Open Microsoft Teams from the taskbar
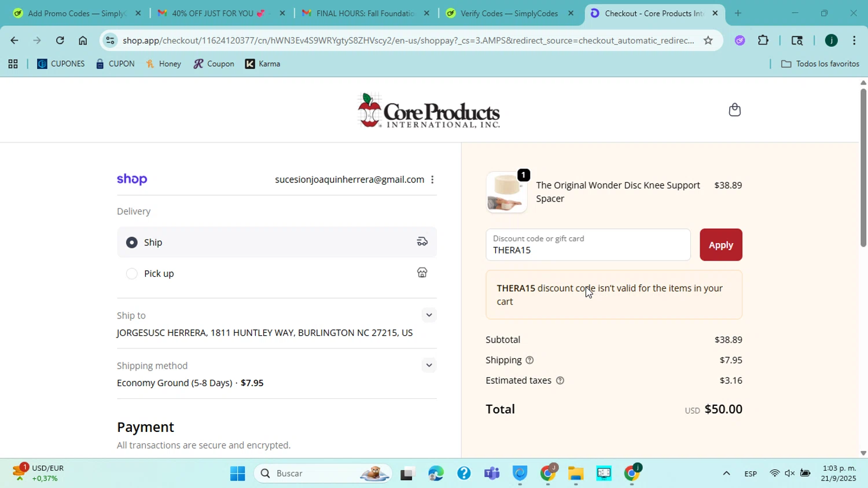 492,474
